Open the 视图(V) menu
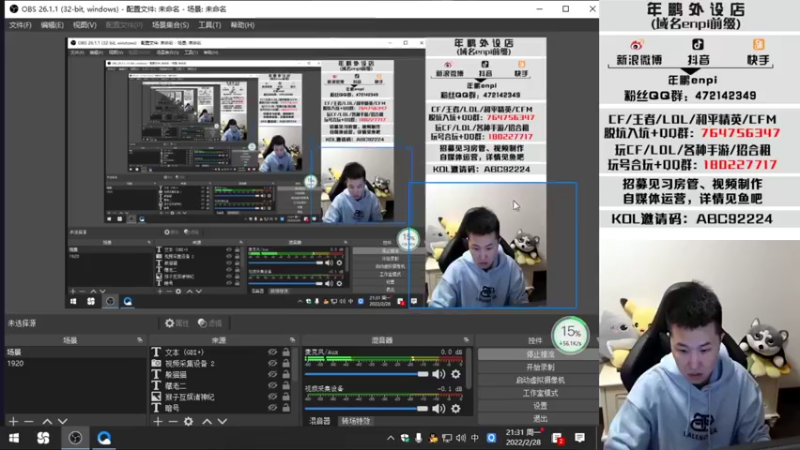This screenshot has height=450, width=800. pos(84,25)
